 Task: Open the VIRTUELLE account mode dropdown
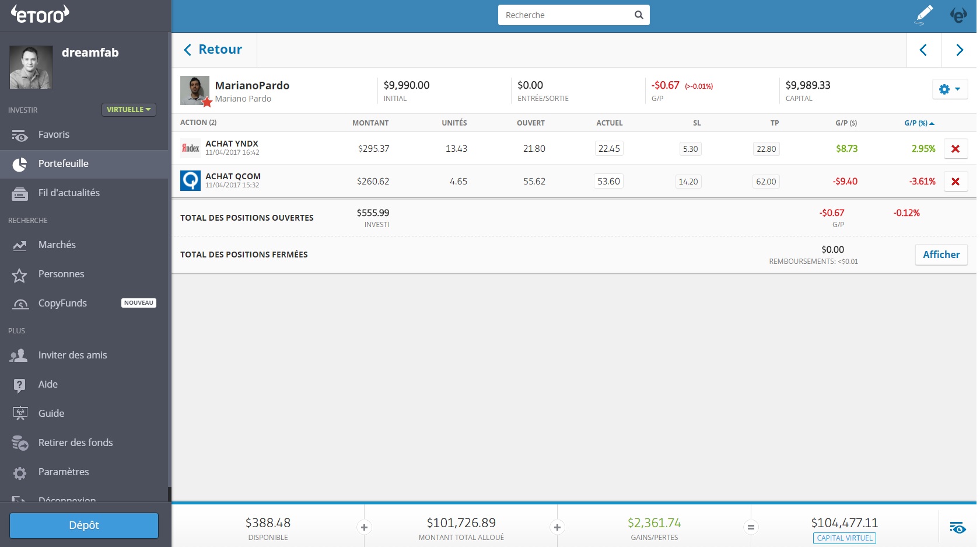point(129,110)
